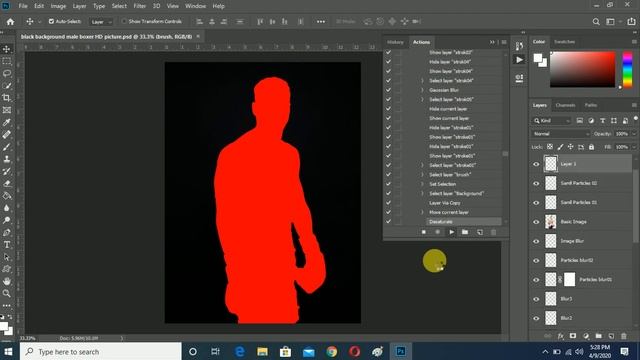Switch to the Swatches tab
The height and width of the screenshot is (360, 640).
click(x=564, y=42)
